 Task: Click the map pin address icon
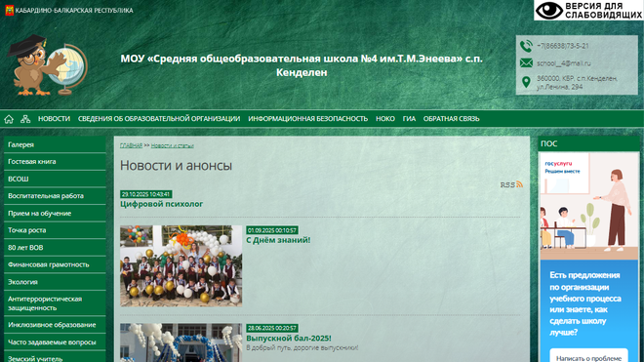(526, 82)
